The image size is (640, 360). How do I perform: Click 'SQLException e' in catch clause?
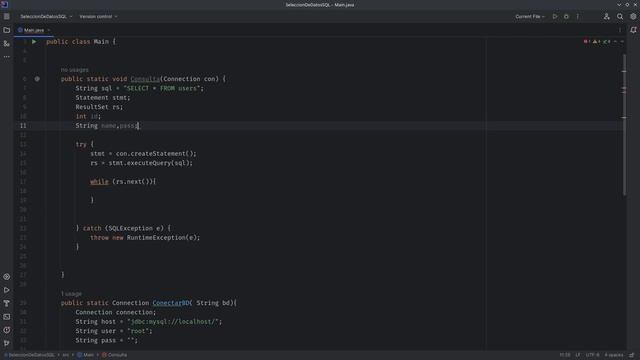[135, 228]
